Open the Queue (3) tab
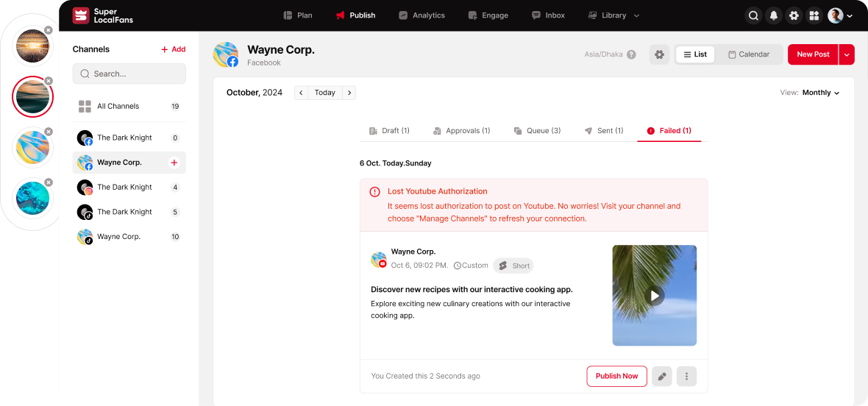Image resolution: width=868 pixels, height=406 pixels. [x=537, y=131]
